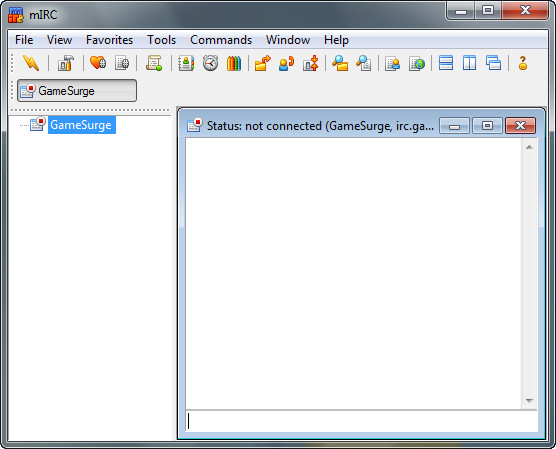Viewport: 556px width, 449px height.
Task: Maximize the mIRC main window
Action: (x=488, y=11)
